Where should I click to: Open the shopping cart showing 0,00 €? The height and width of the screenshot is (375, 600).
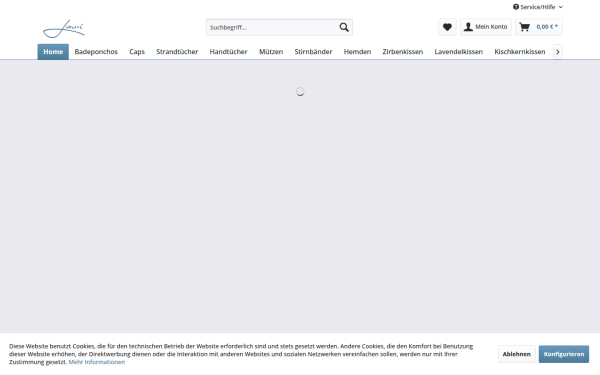click(539, 27)
